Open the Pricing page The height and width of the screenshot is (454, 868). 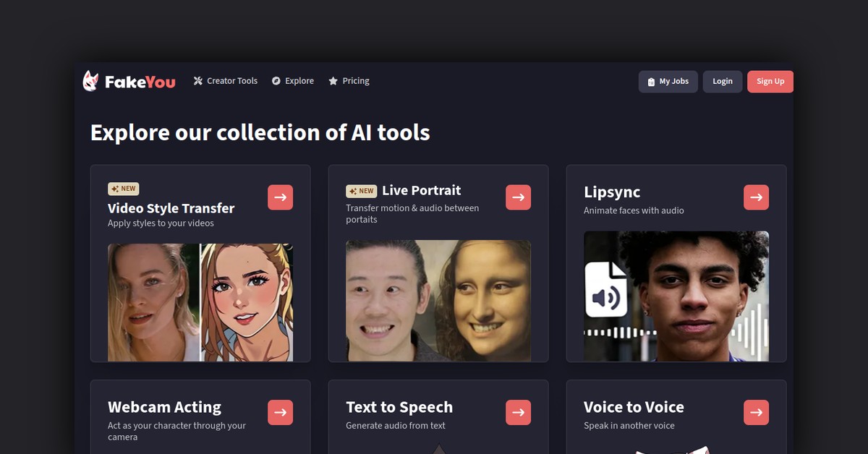click(349, 81)
